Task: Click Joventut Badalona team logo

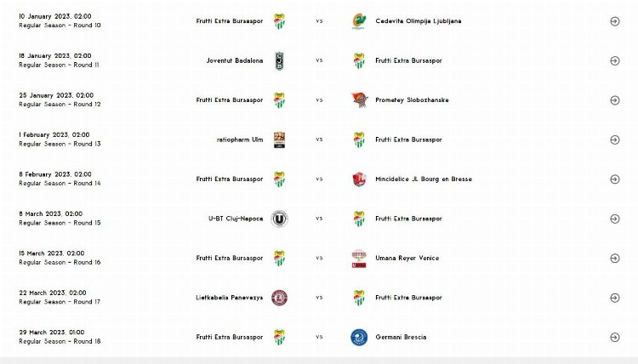Action: click(x=279, y=60)
